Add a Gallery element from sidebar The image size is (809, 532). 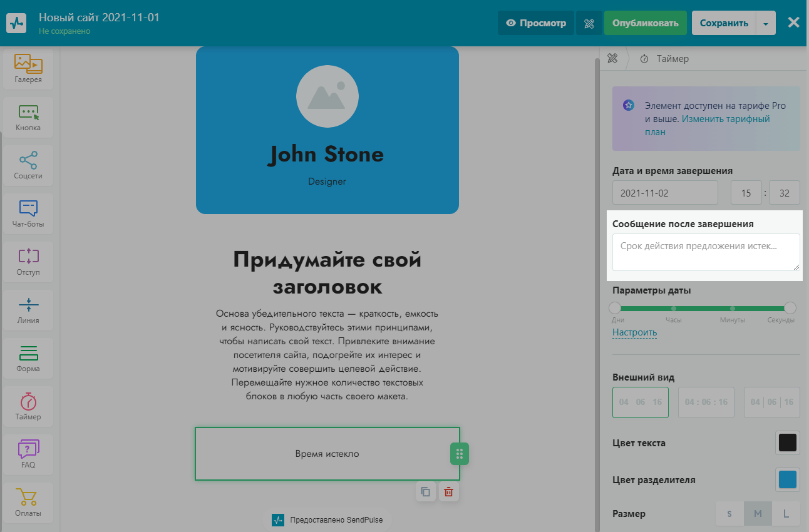click(x=28, y=69)
